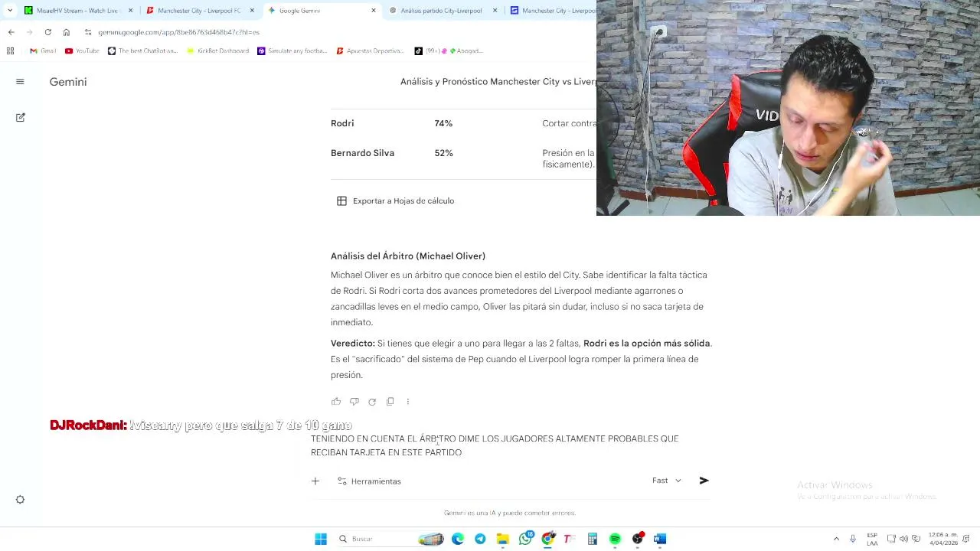Viewport: 980px width, 551px height.
Task: Click the microphone tray icon
Action: coord(853,539)
